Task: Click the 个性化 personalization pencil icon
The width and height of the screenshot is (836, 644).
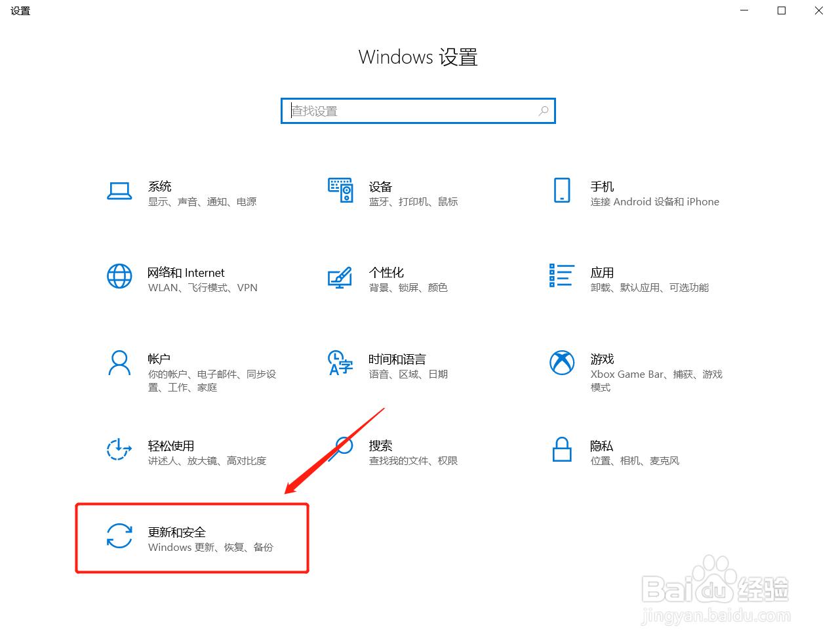Action: point(340,277)
